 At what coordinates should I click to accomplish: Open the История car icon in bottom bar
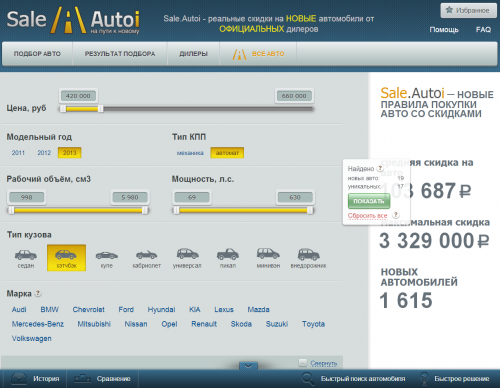tap(19, 379)
